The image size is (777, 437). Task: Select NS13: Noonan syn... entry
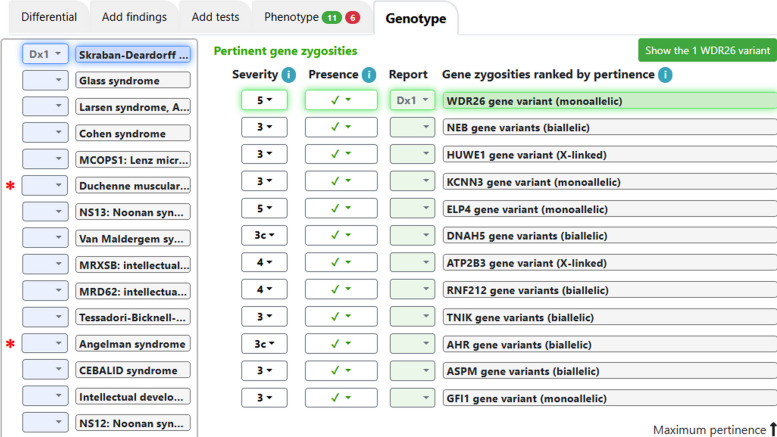(133, 212)
